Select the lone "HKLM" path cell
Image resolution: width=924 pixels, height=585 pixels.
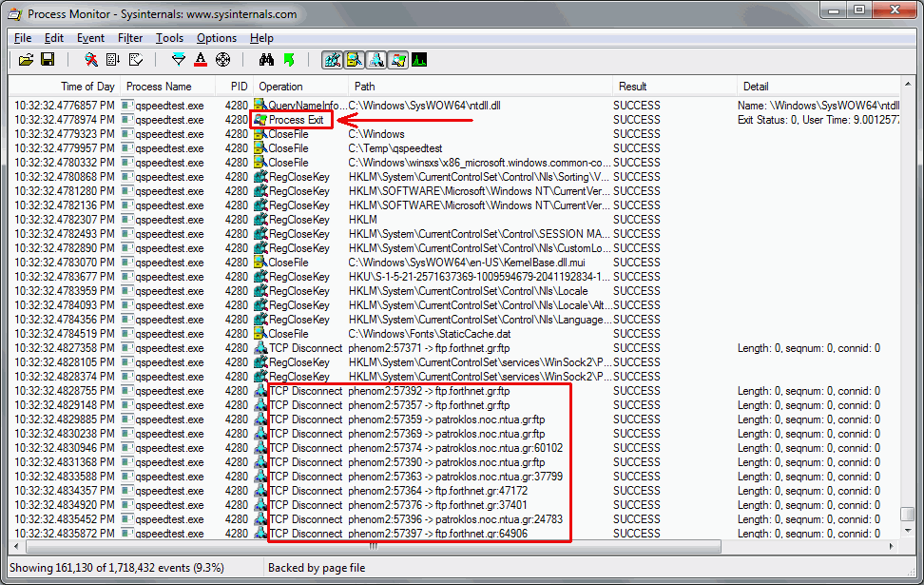[x=363, y=220]
